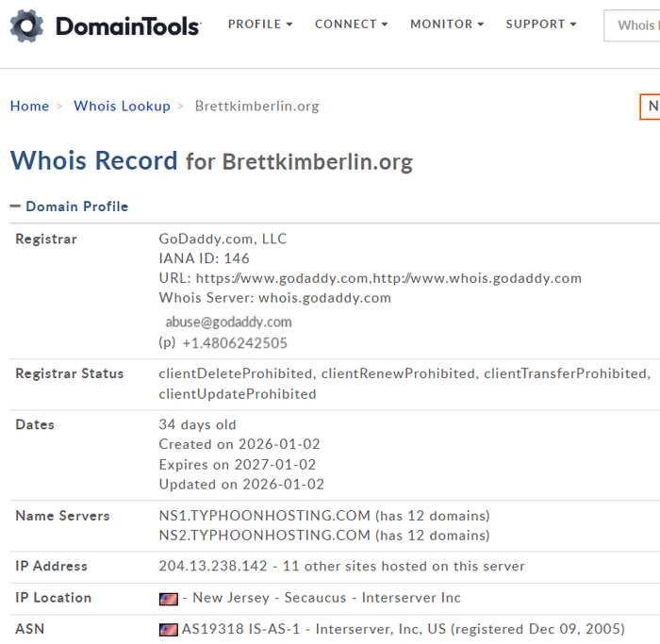Click the NS2.TYPHOONHOSTING.COM name server entry
The width and height of the screenshot is (660, 644).
point(264,536)
